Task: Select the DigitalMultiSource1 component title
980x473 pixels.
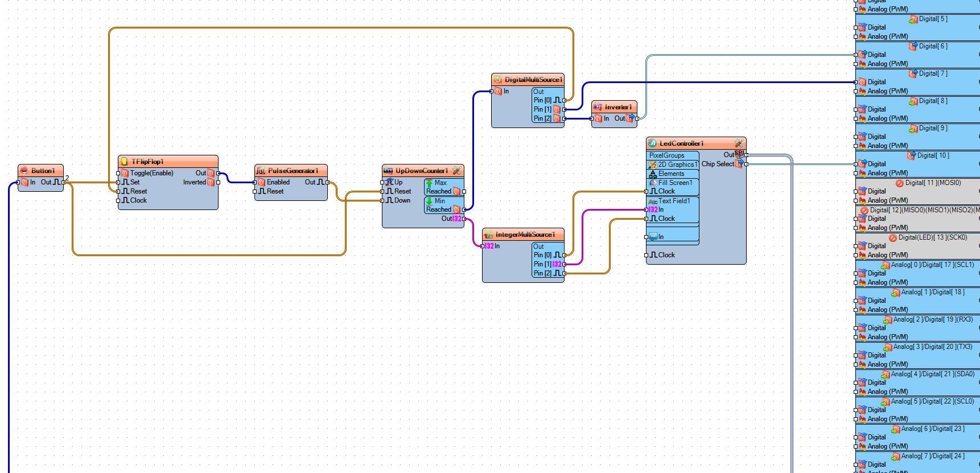Action: [x=534, y=80]
